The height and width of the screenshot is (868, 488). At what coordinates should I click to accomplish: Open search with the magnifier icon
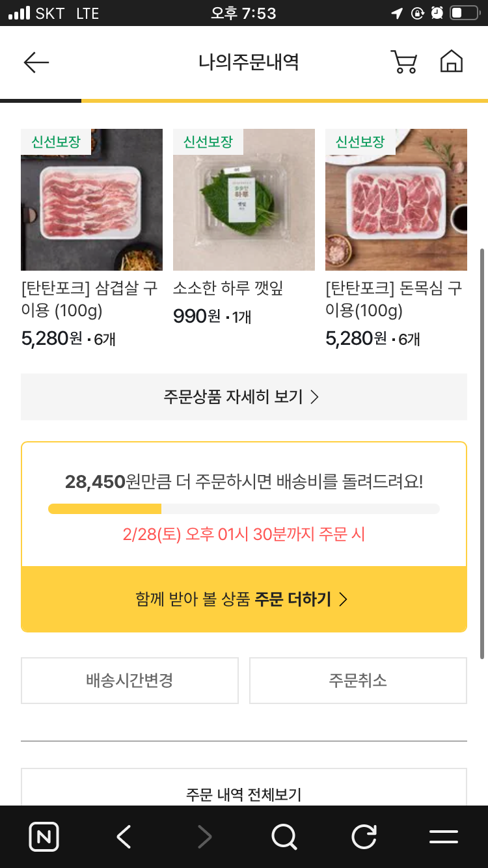[284, 837]
